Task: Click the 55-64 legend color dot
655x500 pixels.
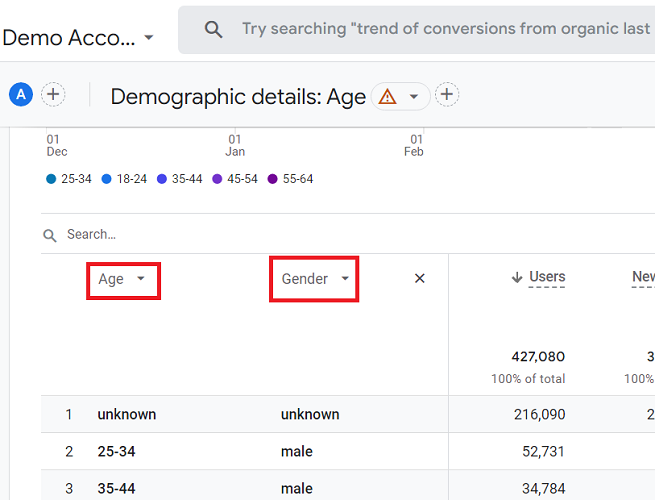Action: click(x=272, y=179)
